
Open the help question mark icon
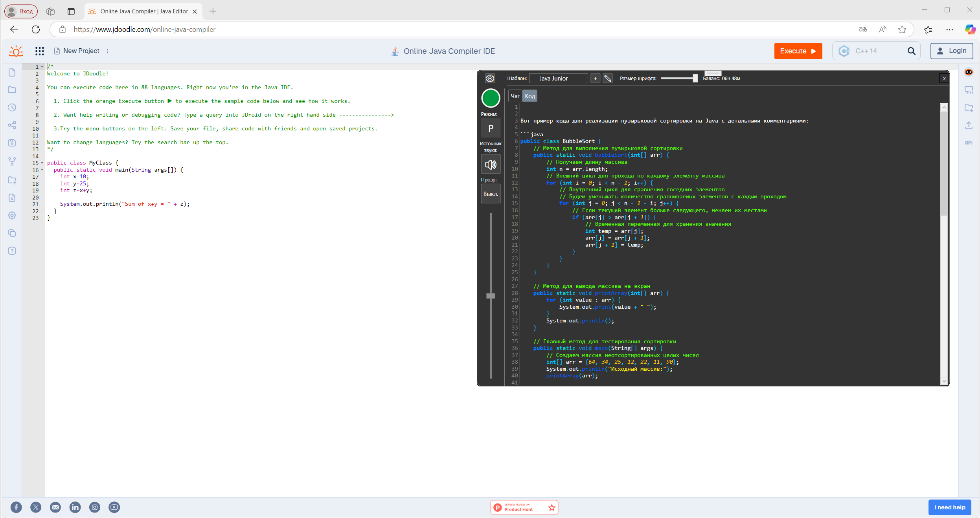coord(12,251)
